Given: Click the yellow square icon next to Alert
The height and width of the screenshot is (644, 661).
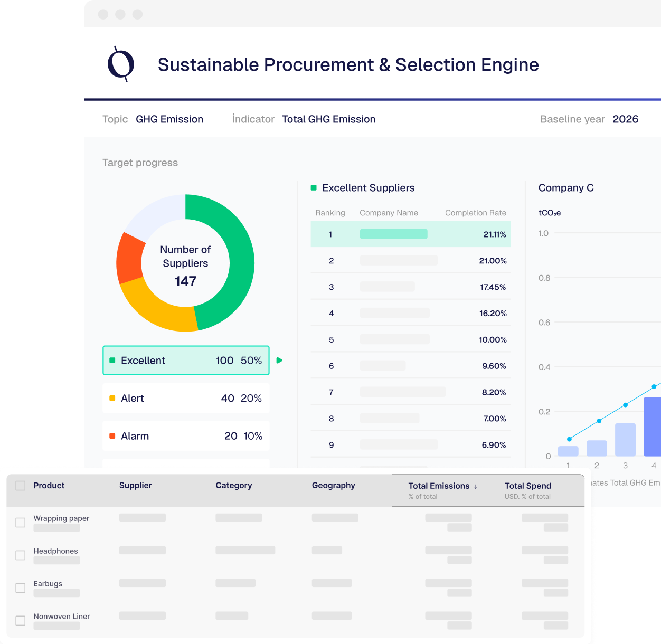Looking at the screenshot, I should (112, 397).
